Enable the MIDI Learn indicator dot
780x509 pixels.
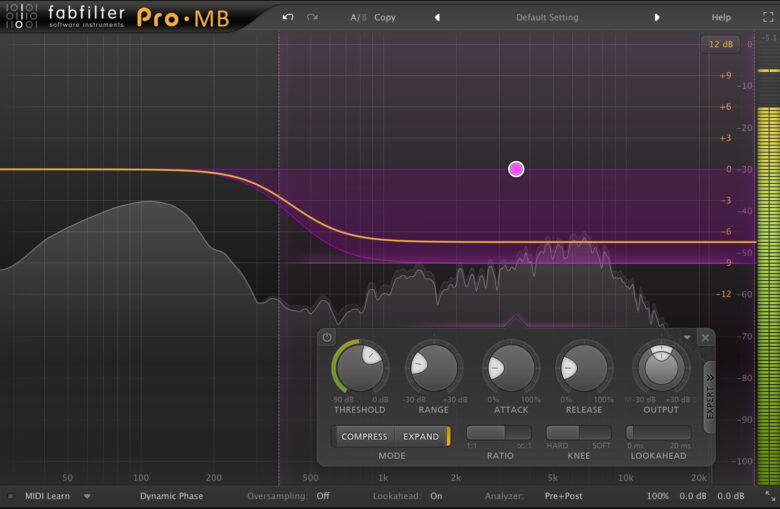tap(10, 496)
